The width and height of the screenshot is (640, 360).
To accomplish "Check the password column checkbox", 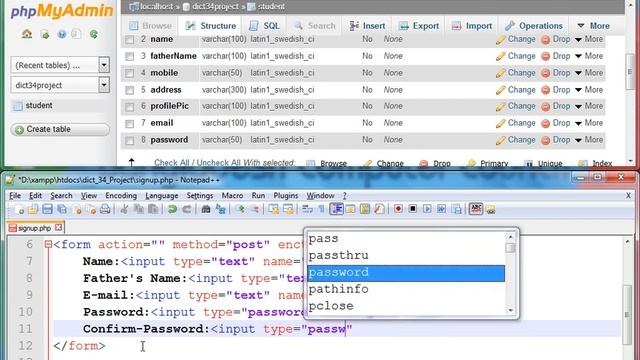I will click(x=129, y=140).
